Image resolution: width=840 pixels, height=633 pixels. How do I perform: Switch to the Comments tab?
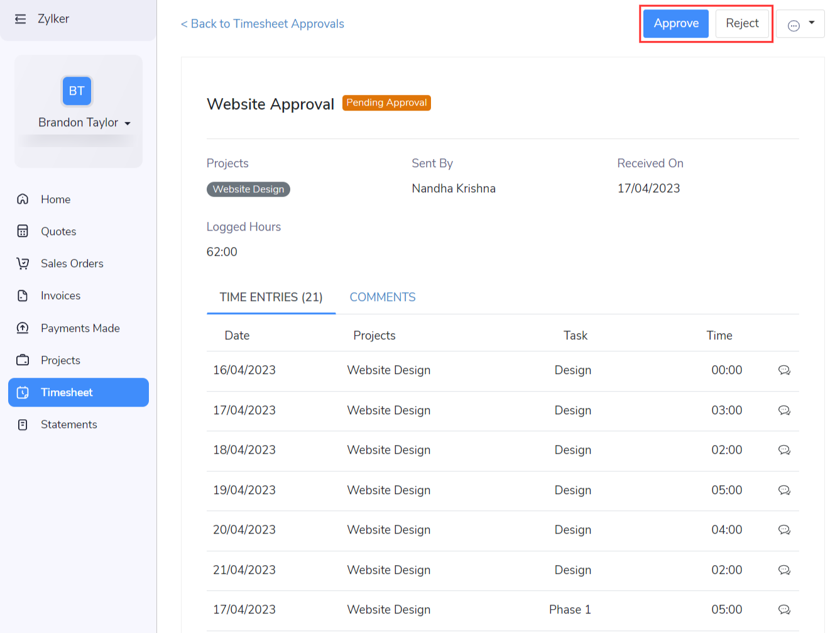coord(383,297)
